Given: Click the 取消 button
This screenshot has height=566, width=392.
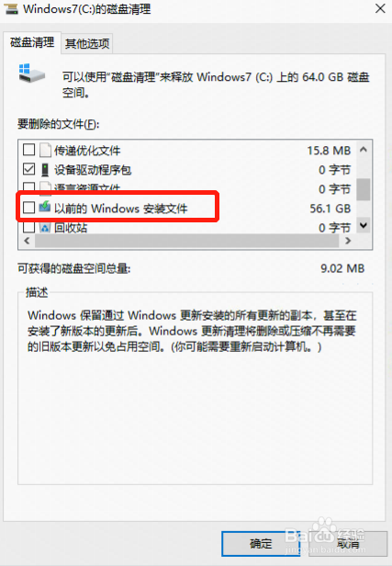Looking at the screenshot, I should (x=348, y=543).
